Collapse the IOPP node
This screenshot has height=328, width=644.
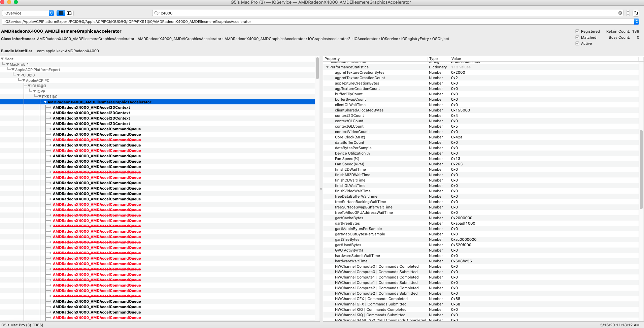[x=34, y=91]
